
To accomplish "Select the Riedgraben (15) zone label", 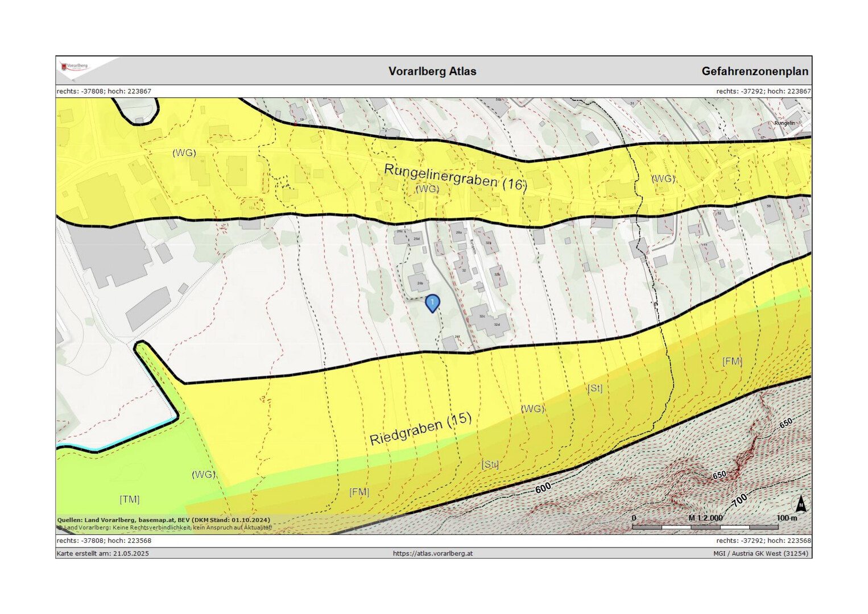I will (x=420, y=429).
